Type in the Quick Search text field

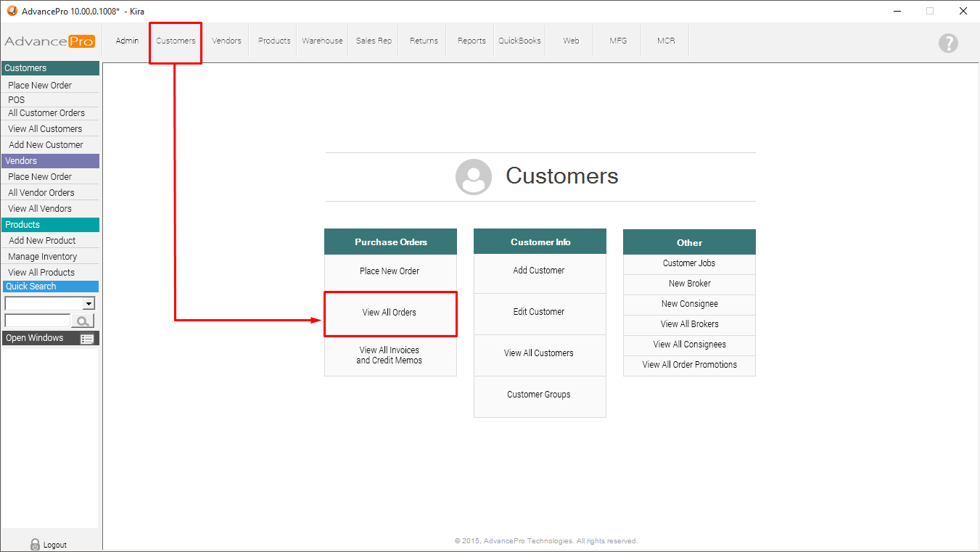pyautogui.click(x=37, y=321)
